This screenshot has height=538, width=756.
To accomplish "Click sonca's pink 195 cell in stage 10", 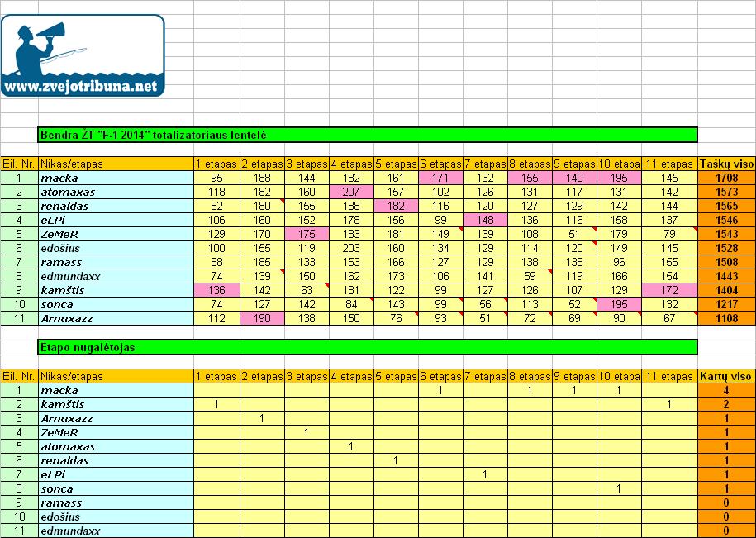I will pos(619,304).
